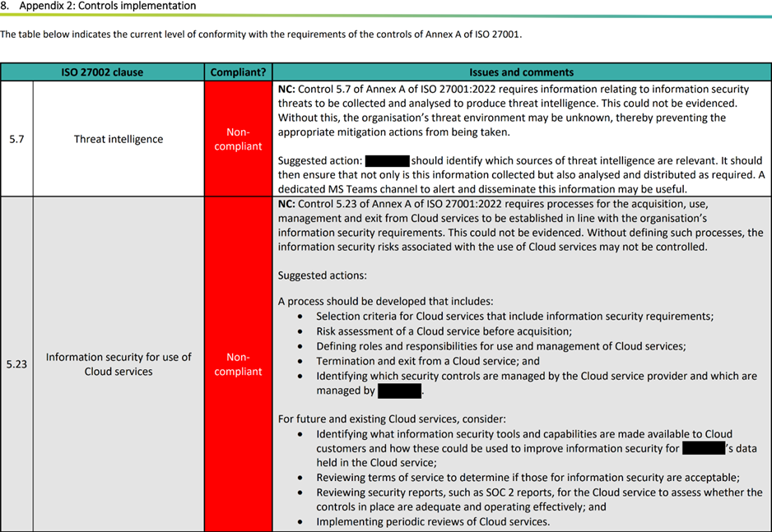Click the bold NC label for Control 5.23

(x=286, y=203)
